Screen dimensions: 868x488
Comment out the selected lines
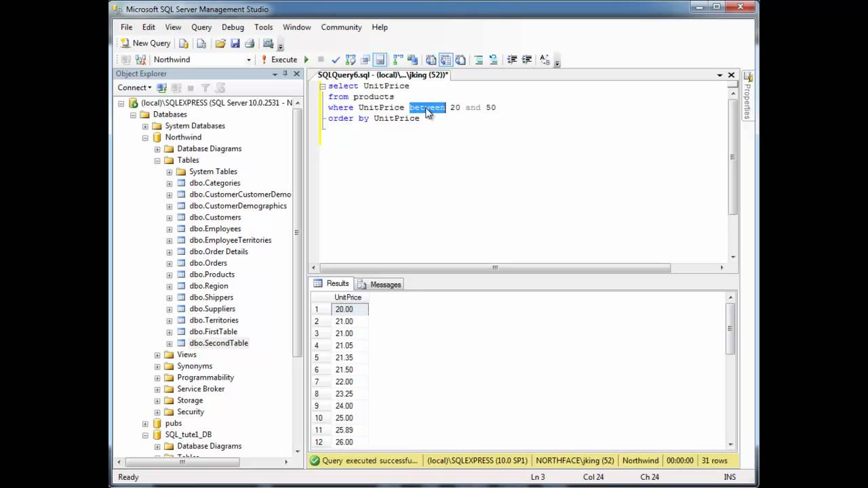point(479,60)
